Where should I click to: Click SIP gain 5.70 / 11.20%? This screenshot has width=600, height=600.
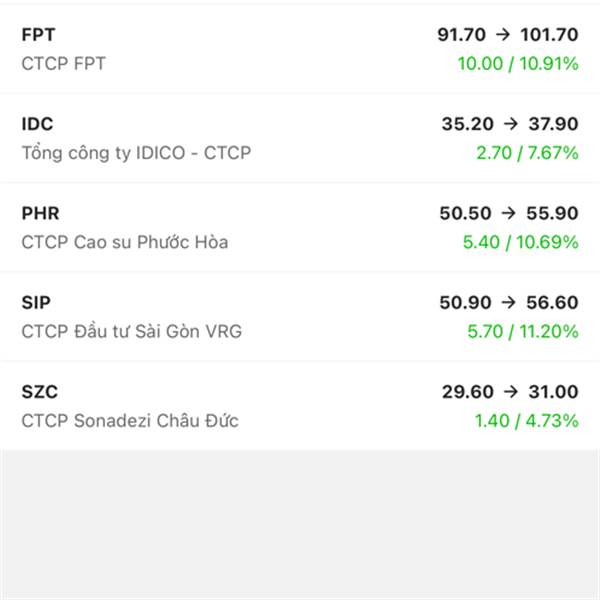(x=522, y=331)
